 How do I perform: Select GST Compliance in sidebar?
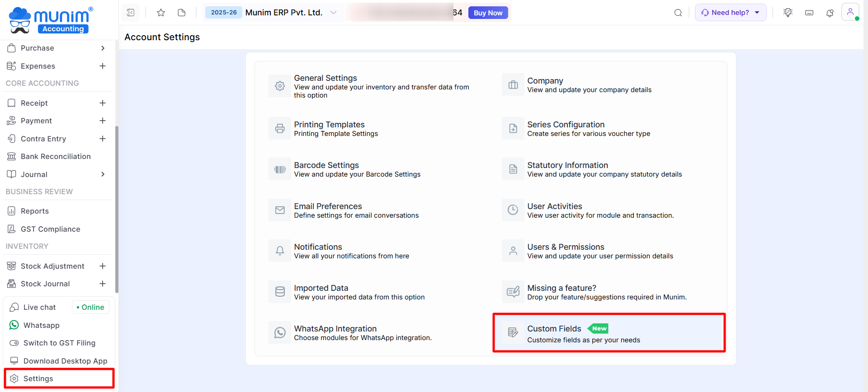click(50, 229)
